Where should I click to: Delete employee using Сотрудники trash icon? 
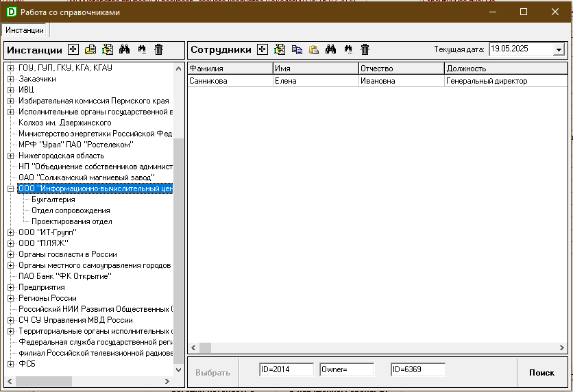point(365,49)
